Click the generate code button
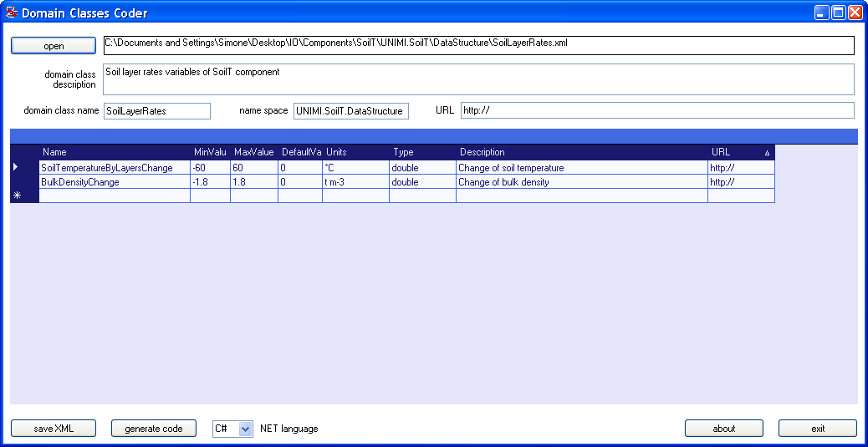The height and width of the screenshot is (447, 868). [x=154, y=428]
